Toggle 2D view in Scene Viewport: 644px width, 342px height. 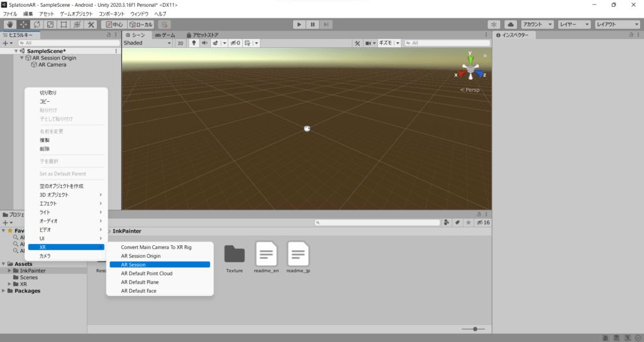pos(180,43)
